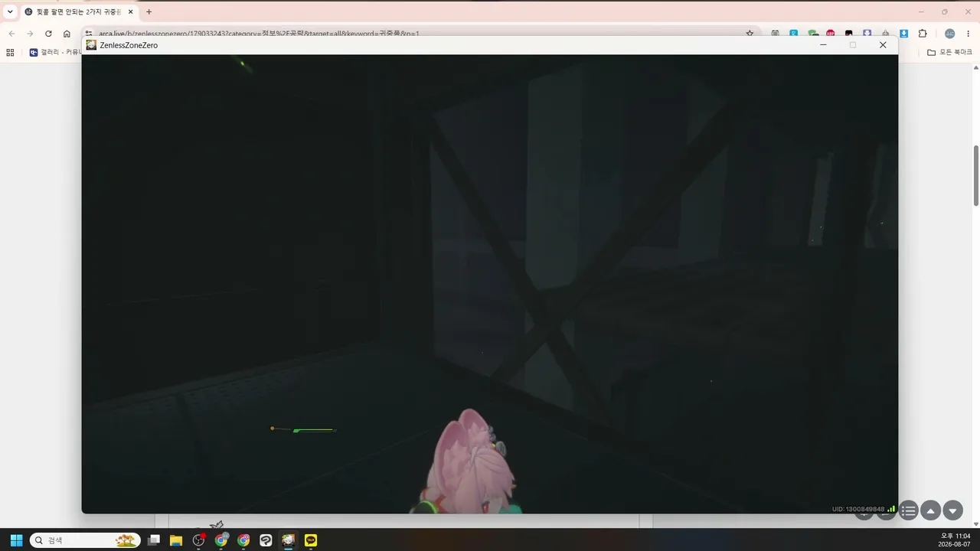Minimize the ZenlessZoneZero game window
This screenshot has height=551, width=980.
(x=823, y=45)
